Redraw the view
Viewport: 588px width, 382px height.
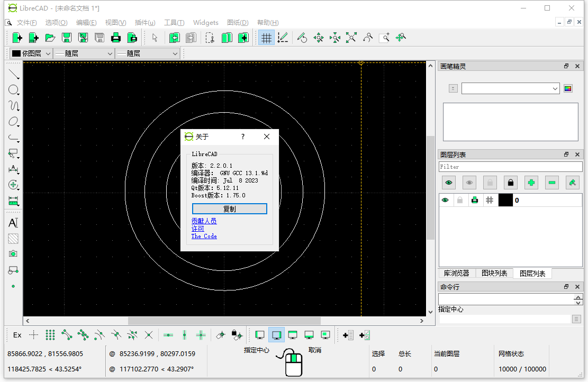302,38
